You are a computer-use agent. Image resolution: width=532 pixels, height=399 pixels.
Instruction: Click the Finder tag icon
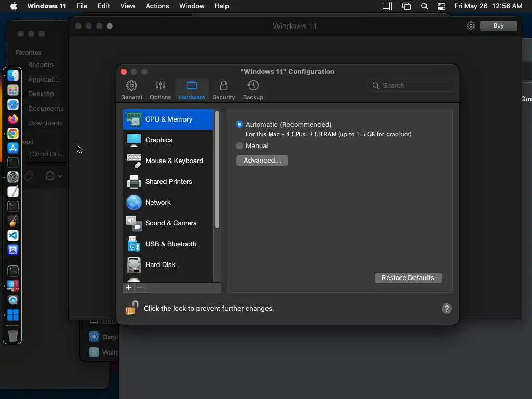[29, 176]
